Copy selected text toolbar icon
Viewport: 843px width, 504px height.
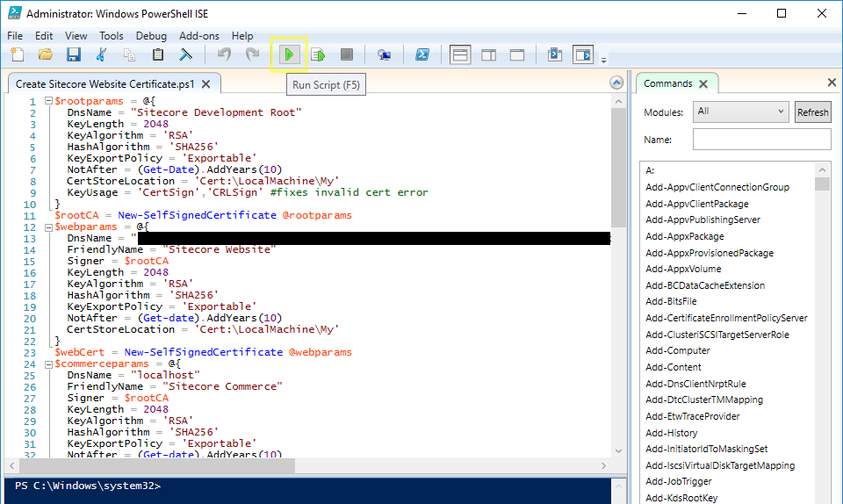129,54
